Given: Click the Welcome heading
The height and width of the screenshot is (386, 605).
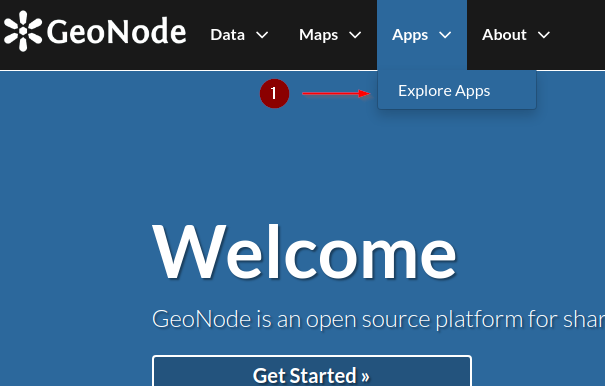Looking at the screenshot, I should (304, 252).
